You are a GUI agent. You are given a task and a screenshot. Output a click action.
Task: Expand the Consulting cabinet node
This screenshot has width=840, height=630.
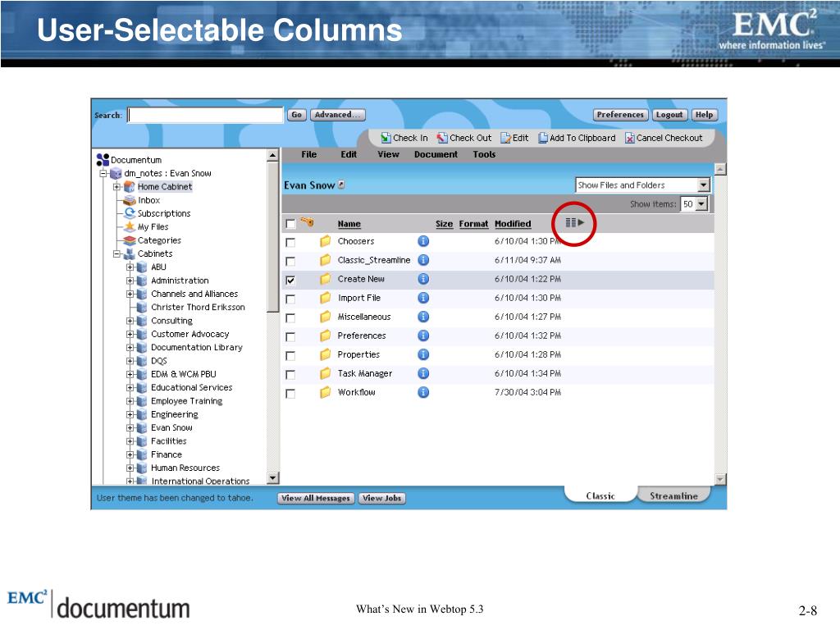(130, 321)
